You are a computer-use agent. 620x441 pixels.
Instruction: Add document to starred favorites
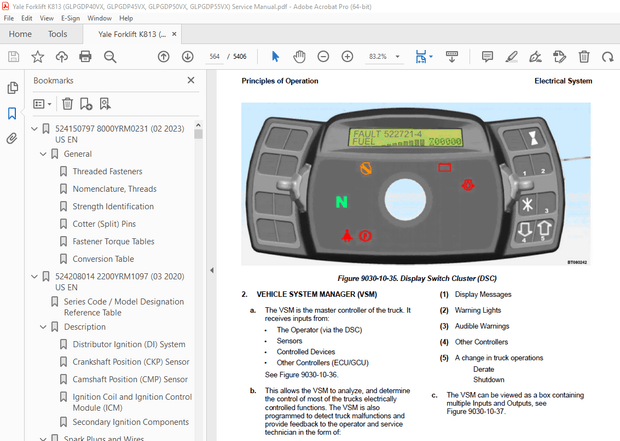tap(38, 57)
